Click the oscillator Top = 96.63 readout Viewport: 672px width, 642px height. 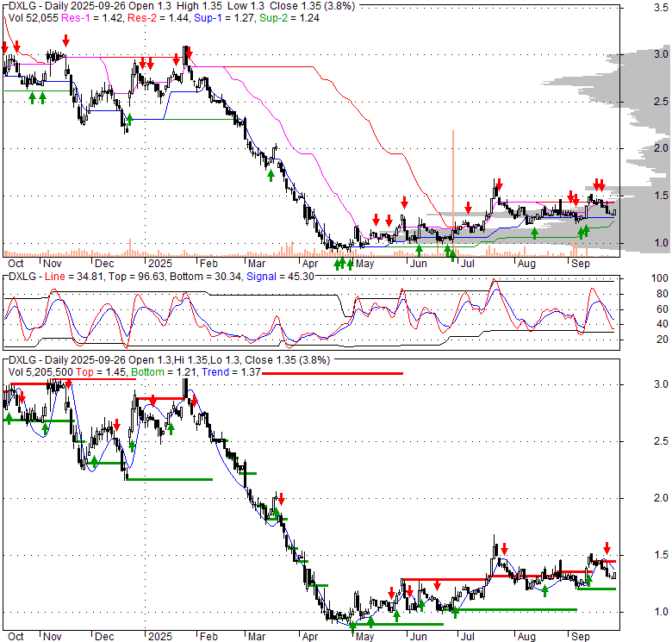136,277
